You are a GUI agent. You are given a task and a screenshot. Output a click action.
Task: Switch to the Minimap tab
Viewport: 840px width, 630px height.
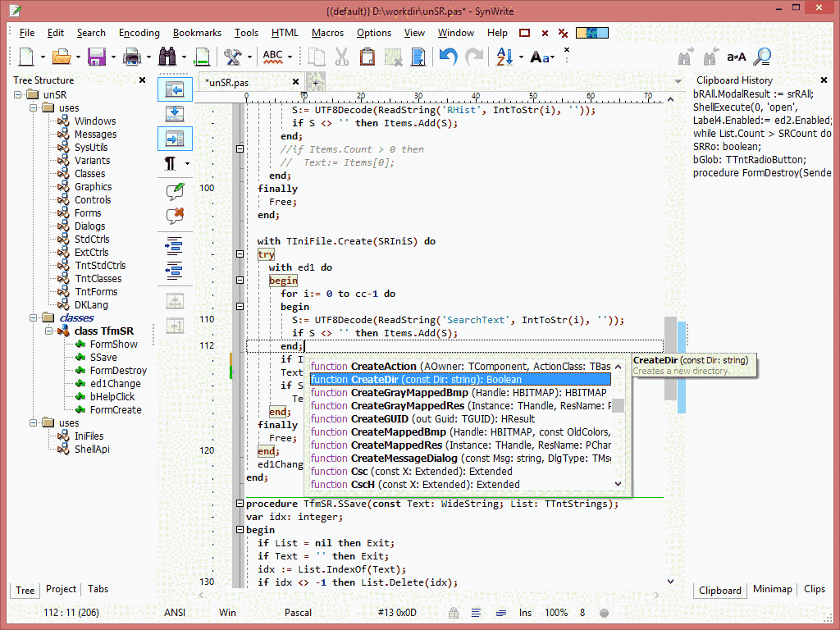point(773,589)
